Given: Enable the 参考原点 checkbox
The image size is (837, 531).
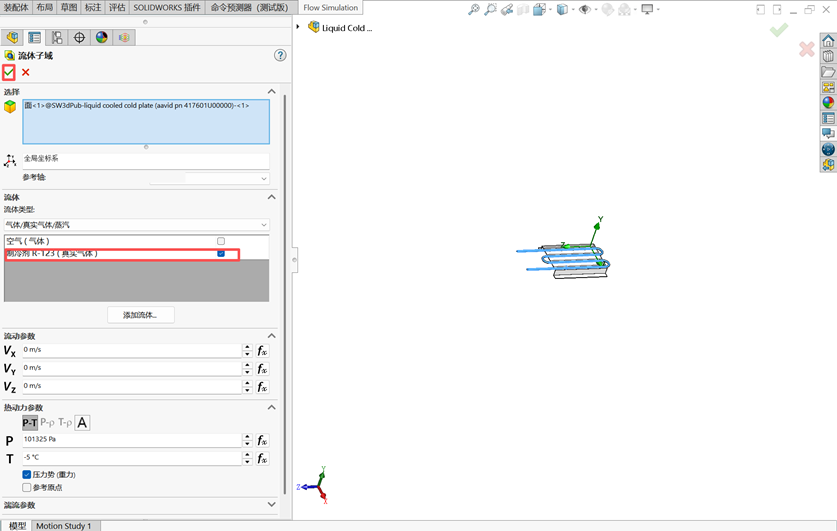Looking at the screenshot, I should 27,487.
